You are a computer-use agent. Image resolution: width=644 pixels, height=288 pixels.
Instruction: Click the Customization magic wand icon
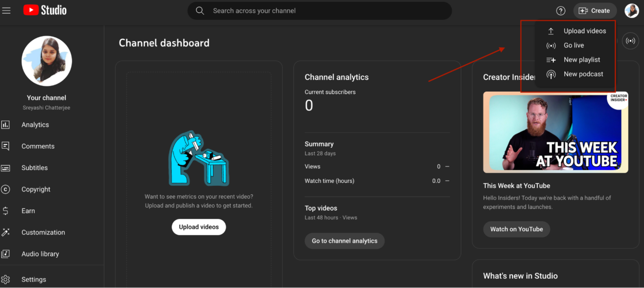pos(5,232)
